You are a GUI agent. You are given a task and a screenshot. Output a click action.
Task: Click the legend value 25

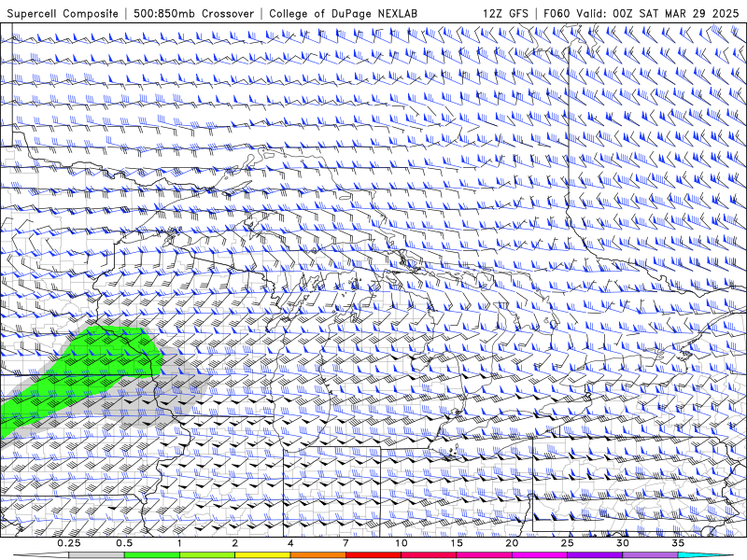(567, 543)
